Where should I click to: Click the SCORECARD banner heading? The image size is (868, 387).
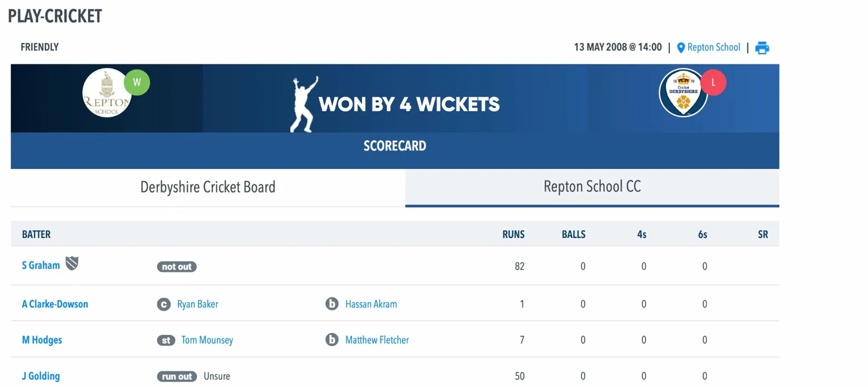(395, 146)
